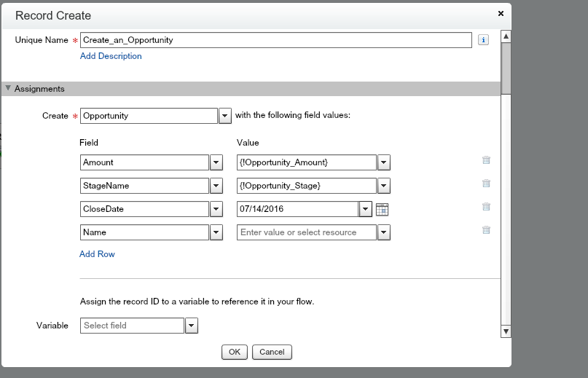Close the Record Create dialog

[x=501, y=13]
